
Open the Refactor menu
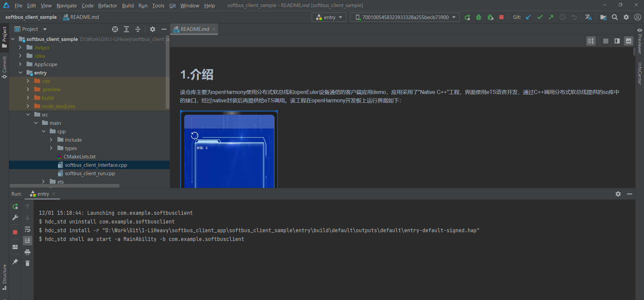pyautogui.click(x=107, y=6)
